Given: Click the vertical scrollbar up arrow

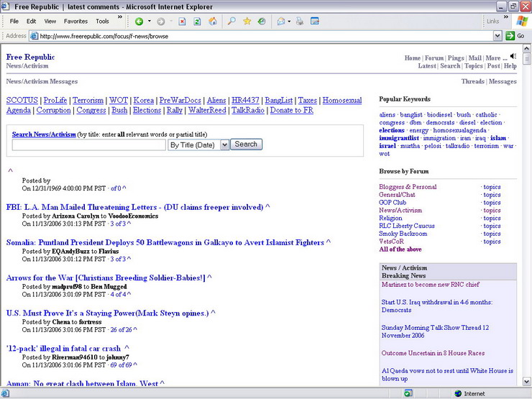Looking at the screenshot, I should click(x=526, y=48).
